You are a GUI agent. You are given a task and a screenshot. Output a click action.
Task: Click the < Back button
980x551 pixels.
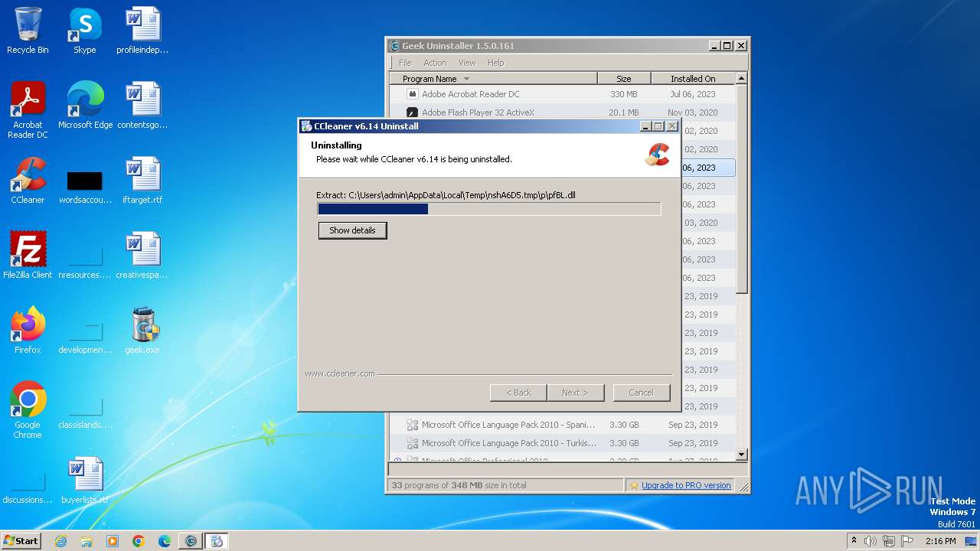pyautogui.click(x=518, y=393)
